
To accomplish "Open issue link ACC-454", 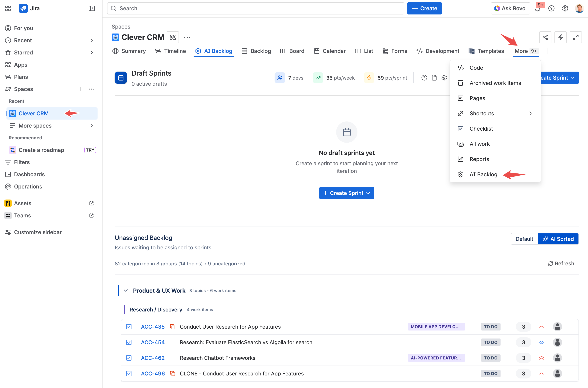I will click(152, 342).
